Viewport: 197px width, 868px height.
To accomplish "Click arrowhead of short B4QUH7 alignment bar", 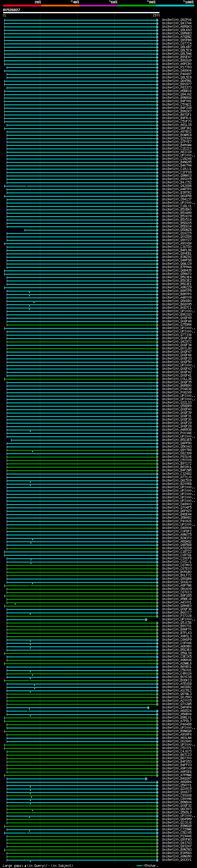I will click(147, 779).
